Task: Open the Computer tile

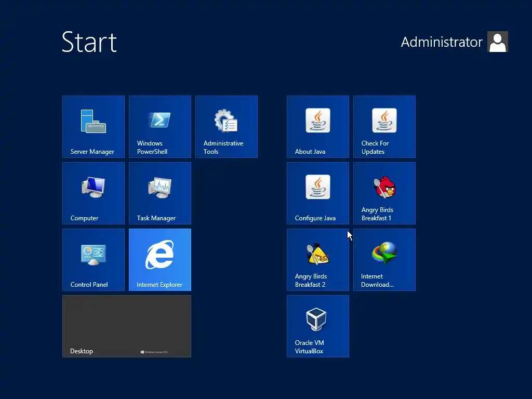Action: click(x=94, y=193)
